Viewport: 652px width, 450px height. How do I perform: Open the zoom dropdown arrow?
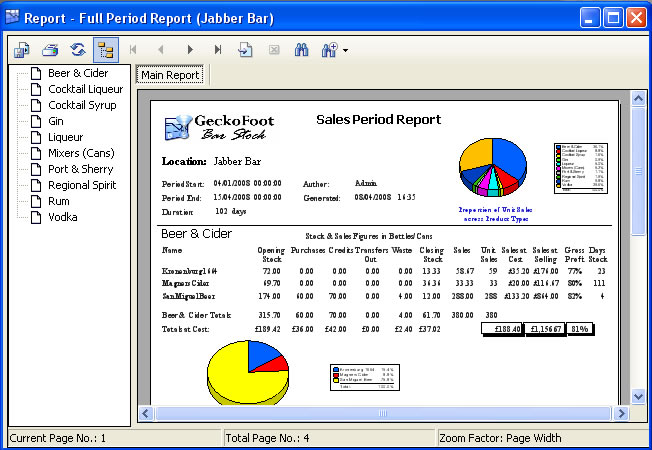click(345, 49)
